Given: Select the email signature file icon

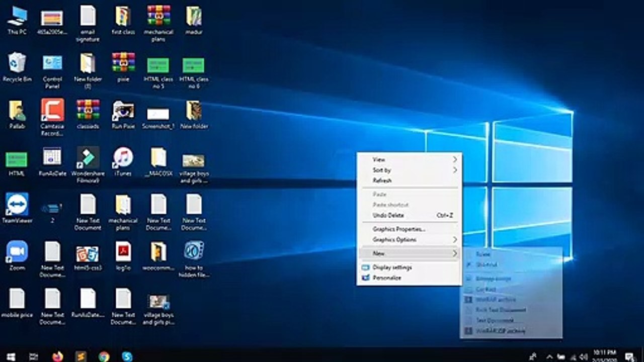Looking at the screenshot, I should 88,24.
